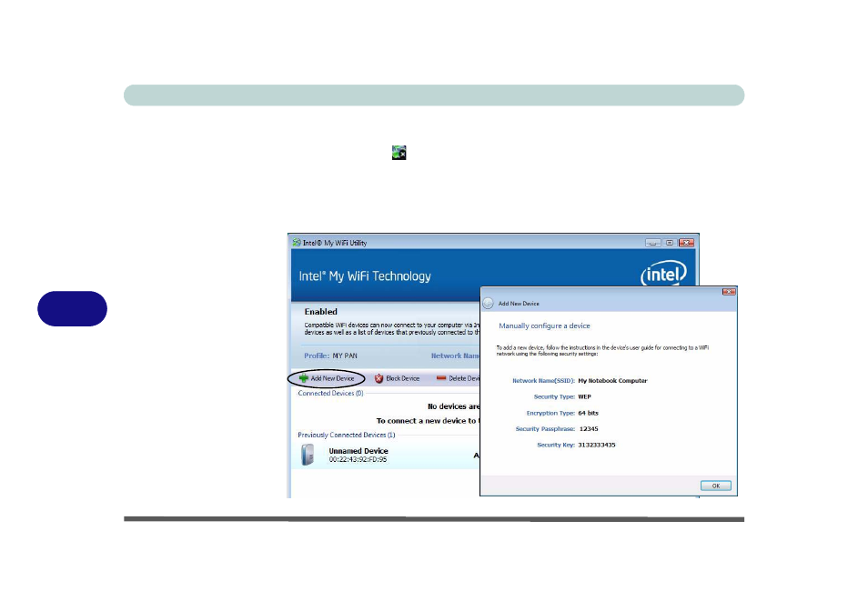Click the Security Key value 3132333435
This screenshot has width=868, height=611.
point(597,445)
